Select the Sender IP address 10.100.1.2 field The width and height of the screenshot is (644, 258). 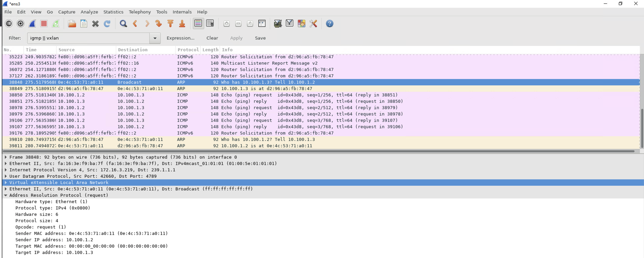54,240
